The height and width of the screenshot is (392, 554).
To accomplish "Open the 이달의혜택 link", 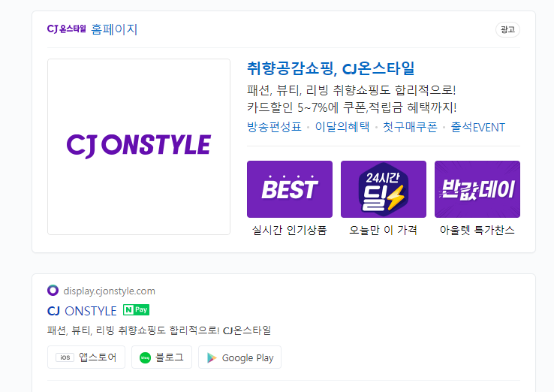I will pos(342,127).
